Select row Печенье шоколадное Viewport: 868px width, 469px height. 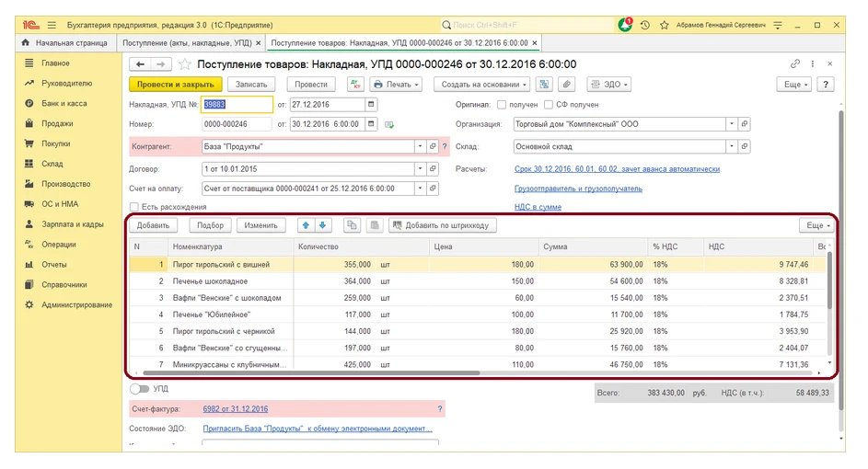[479, 281]
